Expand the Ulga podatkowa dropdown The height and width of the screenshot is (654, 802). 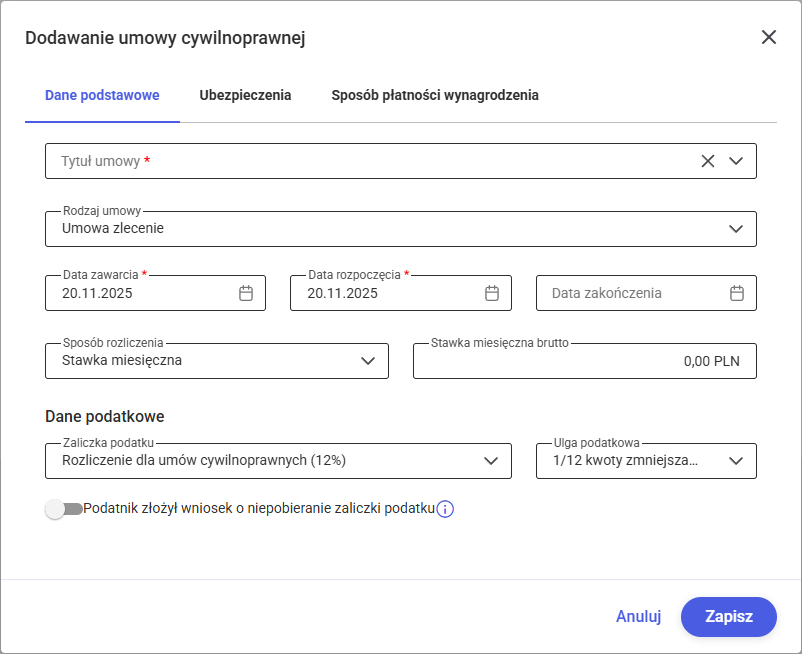[x=737, y=461]
